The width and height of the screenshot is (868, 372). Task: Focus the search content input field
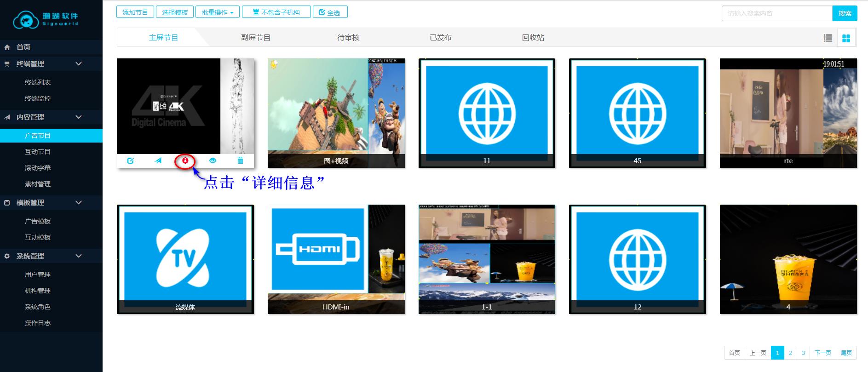(x=777, y=13)
